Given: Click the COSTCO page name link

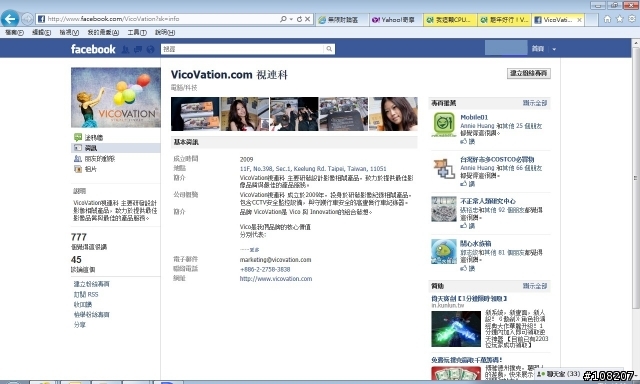Looking at the screenshot, I should click(497, 159).
